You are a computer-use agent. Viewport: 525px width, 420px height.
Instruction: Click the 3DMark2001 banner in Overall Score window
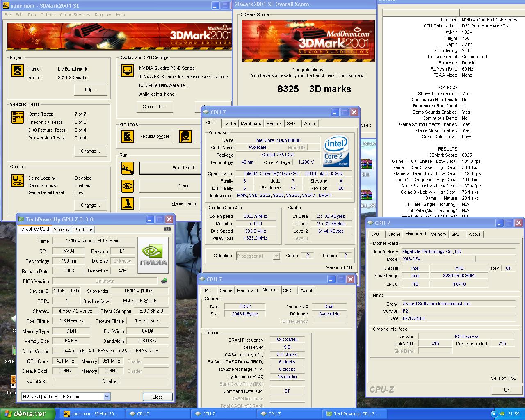pyautogui.click(x=308, y=40)
